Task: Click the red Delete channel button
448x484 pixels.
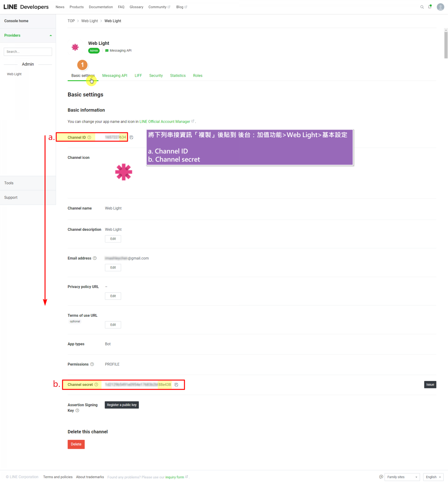Action: tap(76, 444)
